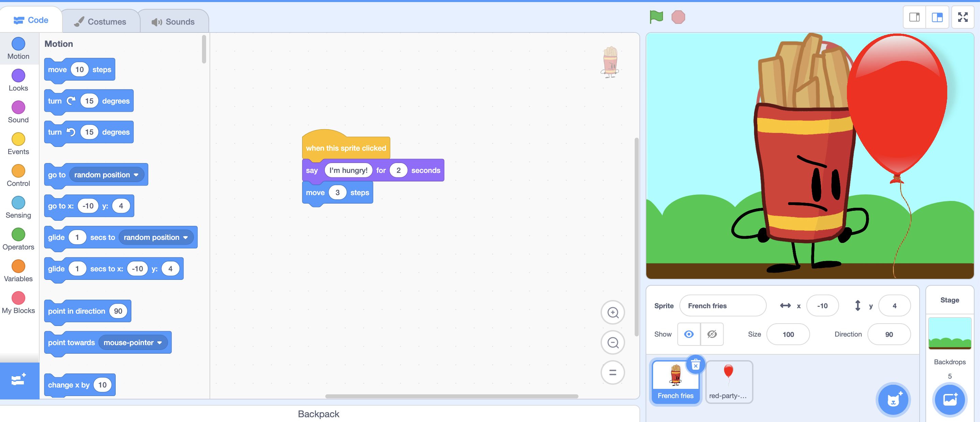Viewport: 980px width, 422px height.
Task: Open the Backpack panel
Action: [318, 413]
